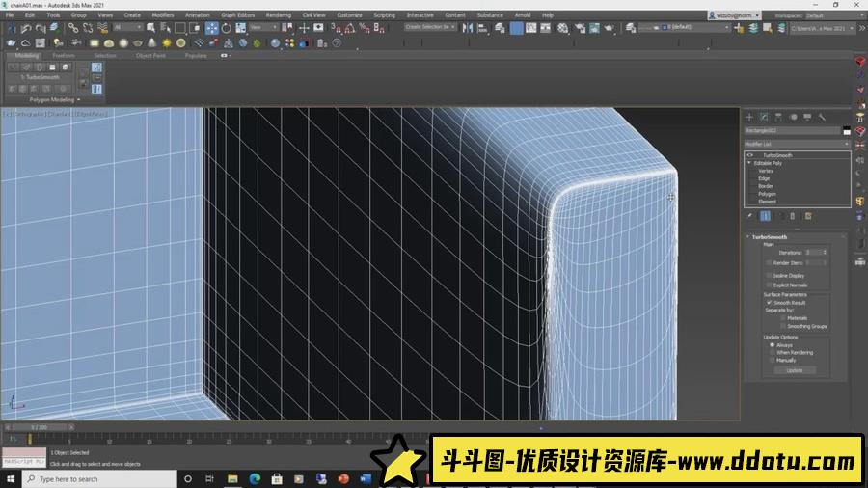Activate the Select and Rotate tool

point(227,28)
